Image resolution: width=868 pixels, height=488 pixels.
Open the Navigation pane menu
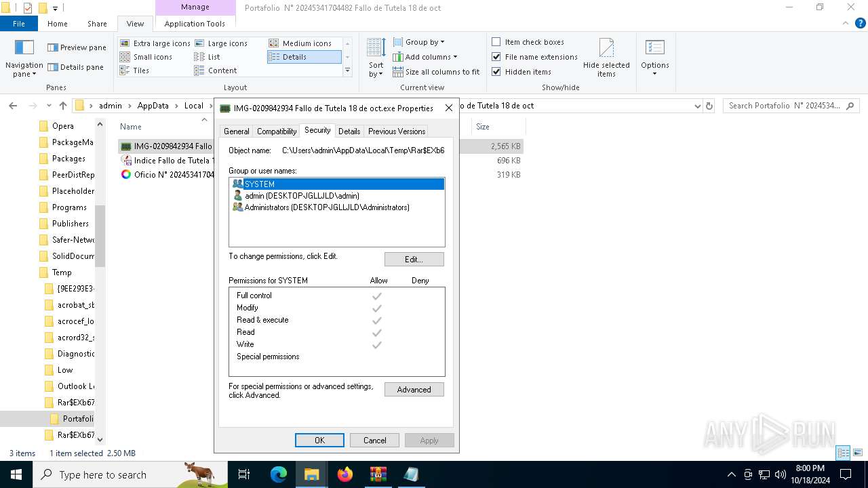pyautogui.click(x=24, y=58)
